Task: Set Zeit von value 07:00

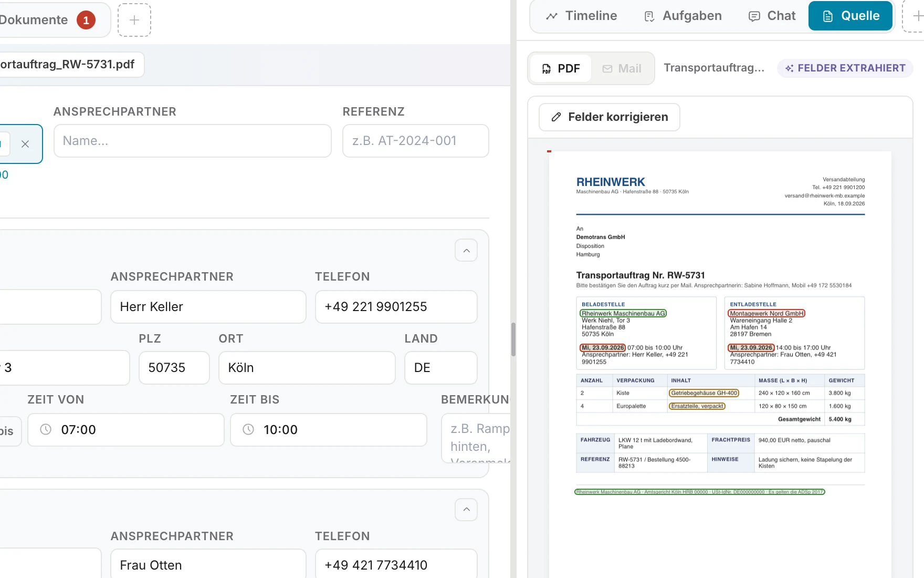Action: coord(126,430)
